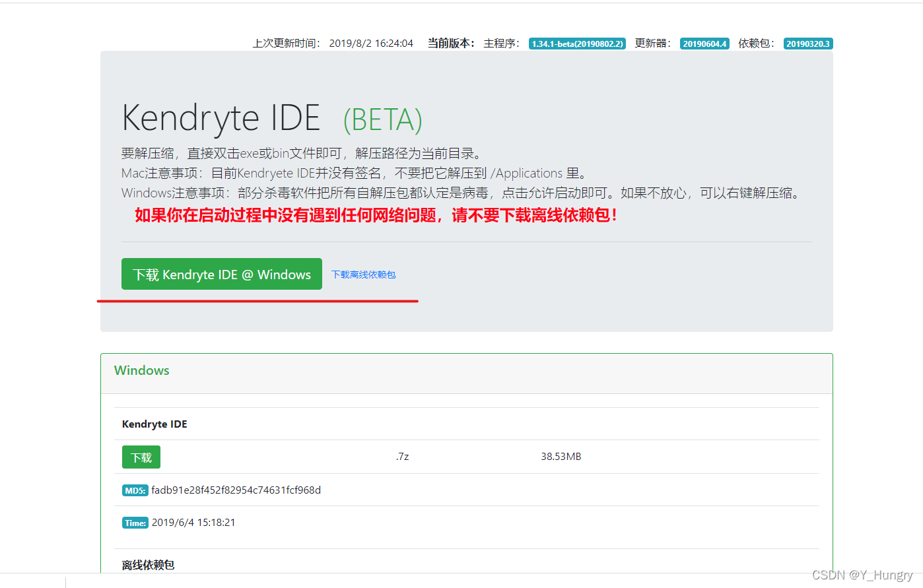Click the 38.53MB file size text
Image resolution: width=923 pixels, height=588 pixels.
tap(561, 456)
